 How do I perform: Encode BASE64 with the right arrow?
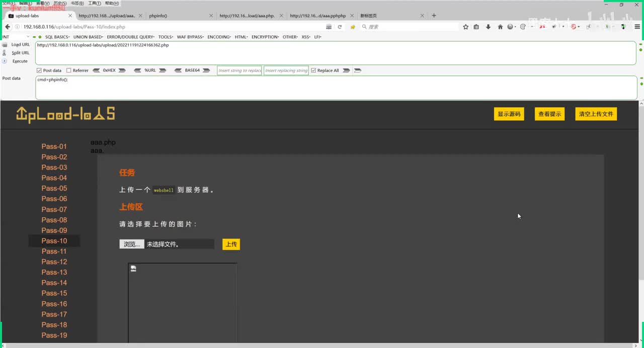[206, 70]
